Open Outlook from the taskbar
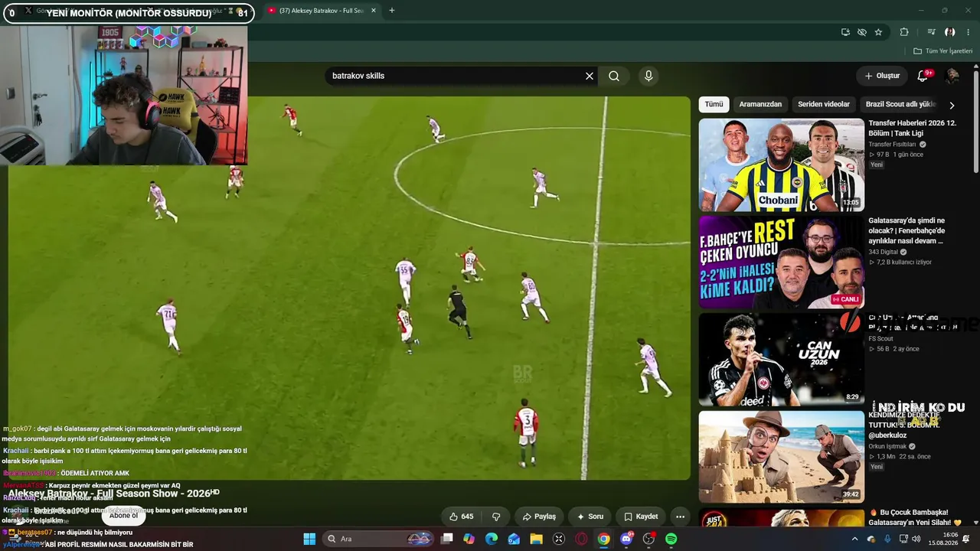980x551 pixels. (x=514, y=539)
